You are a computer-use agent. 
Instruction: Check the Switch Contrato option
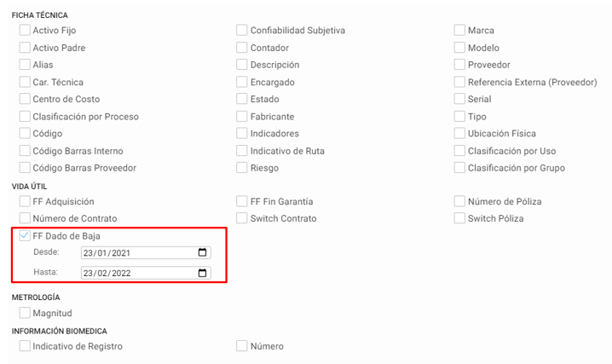pyautogui.click(x=241, y=218)
